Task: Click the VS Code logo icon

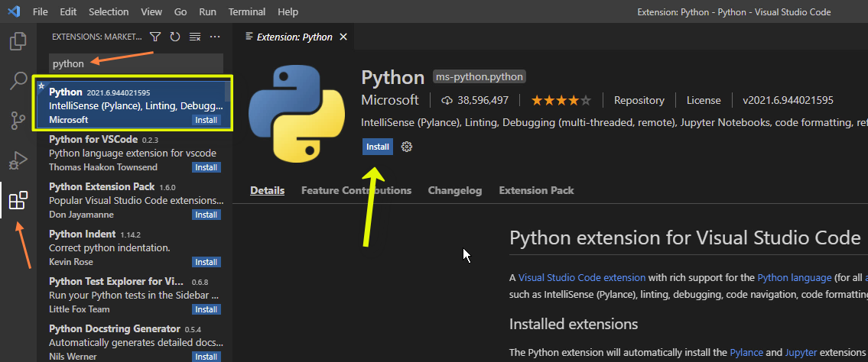Action: coord(14,11)
